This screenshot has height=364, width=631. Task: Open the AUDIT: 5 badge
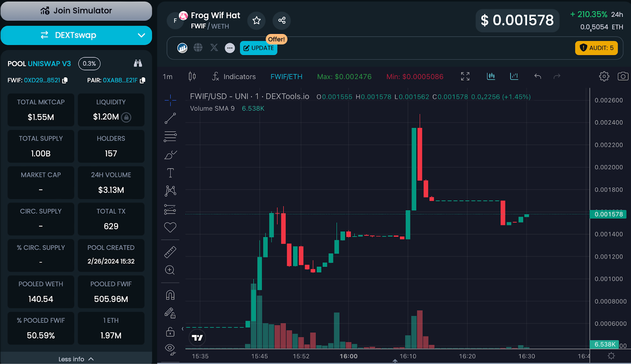click(596, 48)
